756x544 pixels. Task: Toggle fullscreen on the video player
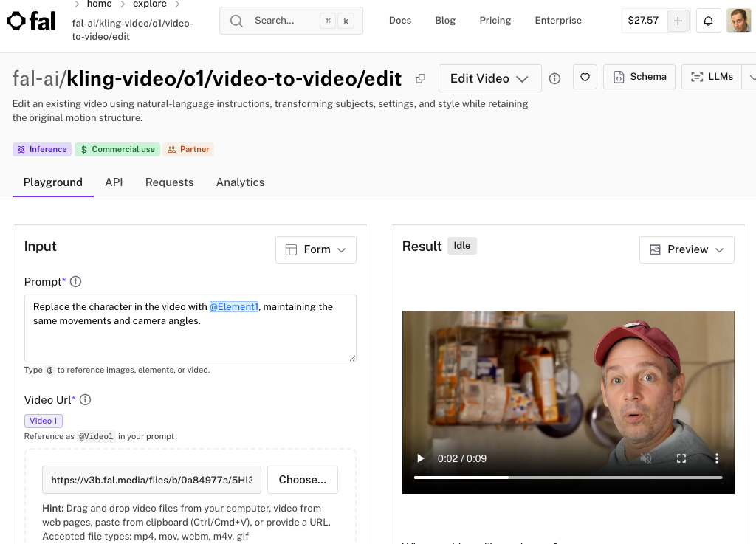coord(681,458)
